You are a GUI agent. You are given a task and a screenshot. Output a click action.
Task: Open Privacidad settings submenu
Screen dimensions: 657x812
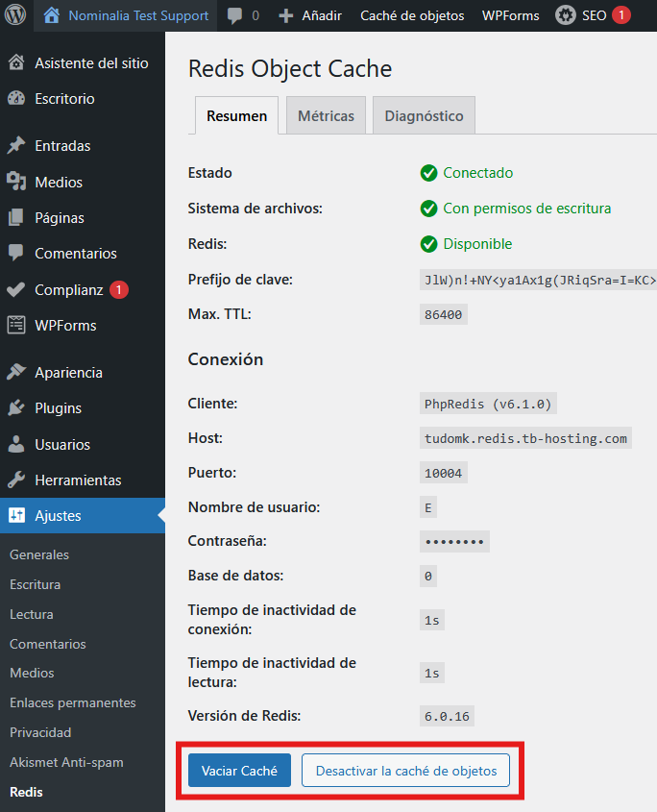(x=40, y=732)
